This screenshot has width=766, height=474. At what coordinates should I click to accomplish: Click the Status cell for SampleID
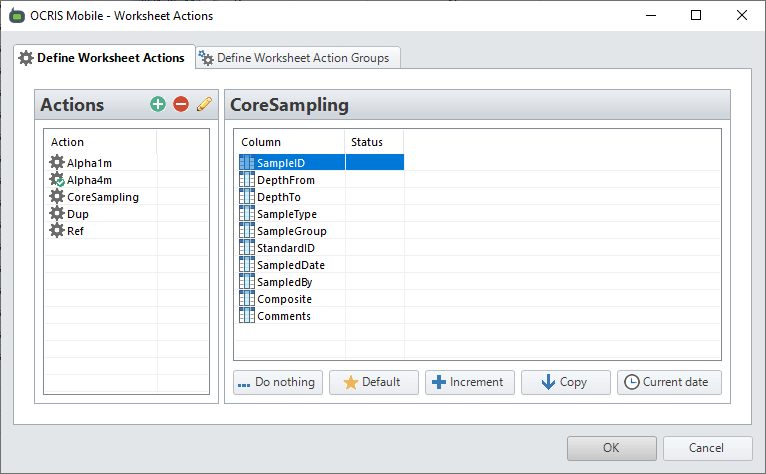click(x=374, y=163)
